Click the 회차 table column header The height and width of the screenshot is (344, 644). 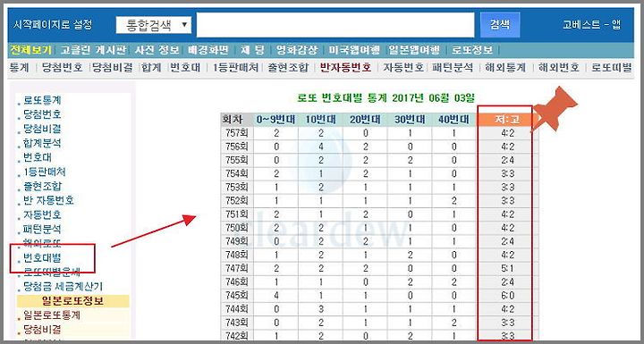coord(236,120)
